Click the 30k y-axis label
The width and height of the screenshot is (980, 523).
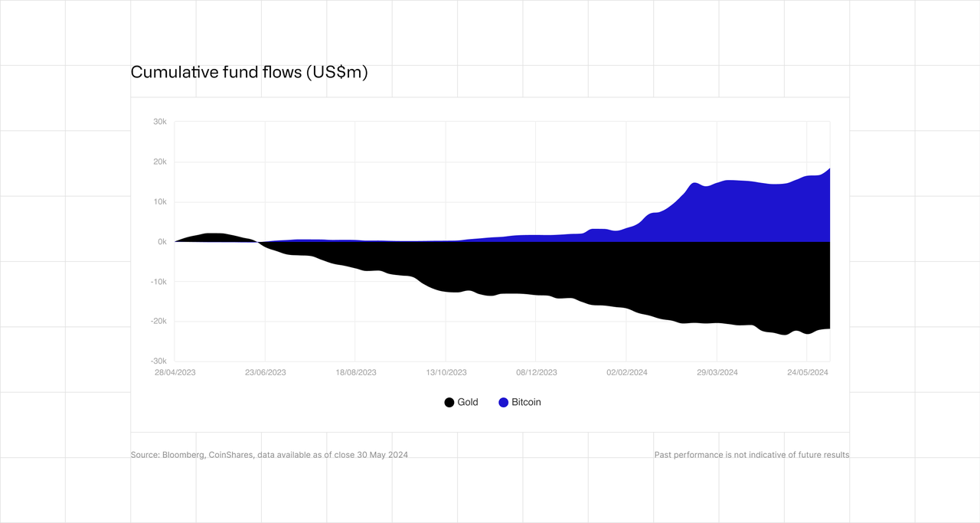(x=160, y=122)
